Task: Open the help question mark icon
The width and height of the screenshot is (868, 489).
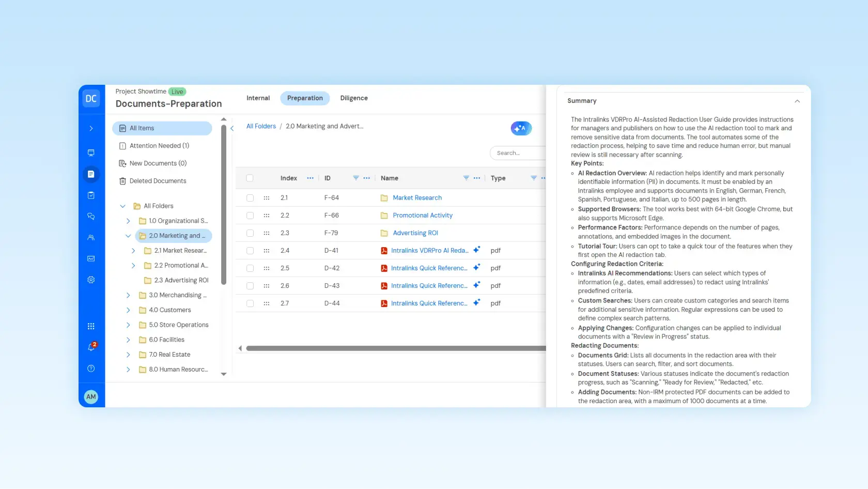Action: pos(91,369)
